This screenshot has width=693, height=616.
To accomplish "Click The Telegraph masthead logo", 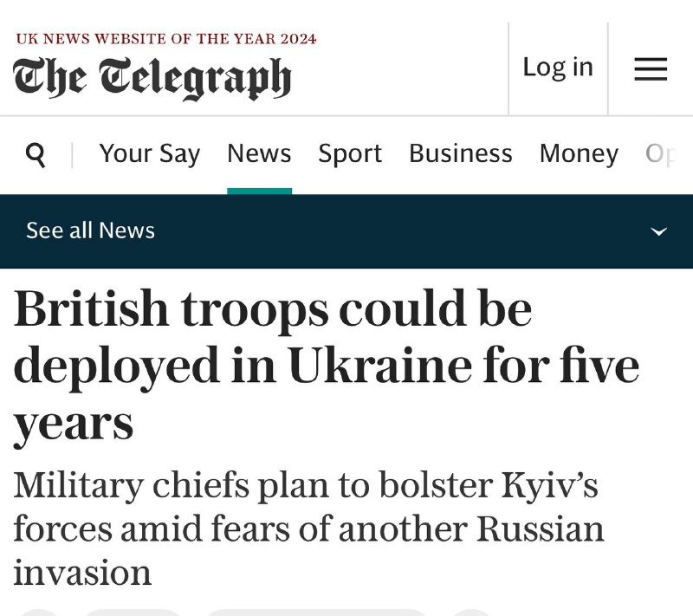I will 152,78.
